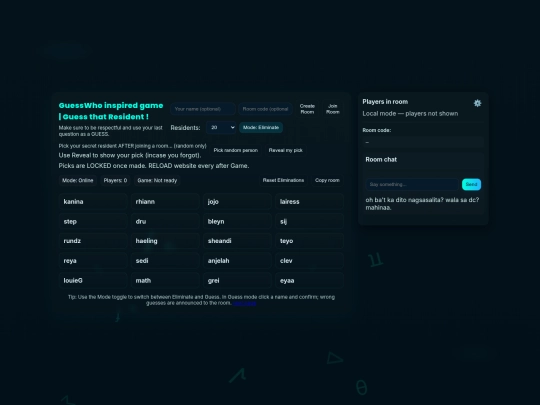Eliminate resident kanina
This screenshot has width=540, height=405.
[x=93, y=201]
